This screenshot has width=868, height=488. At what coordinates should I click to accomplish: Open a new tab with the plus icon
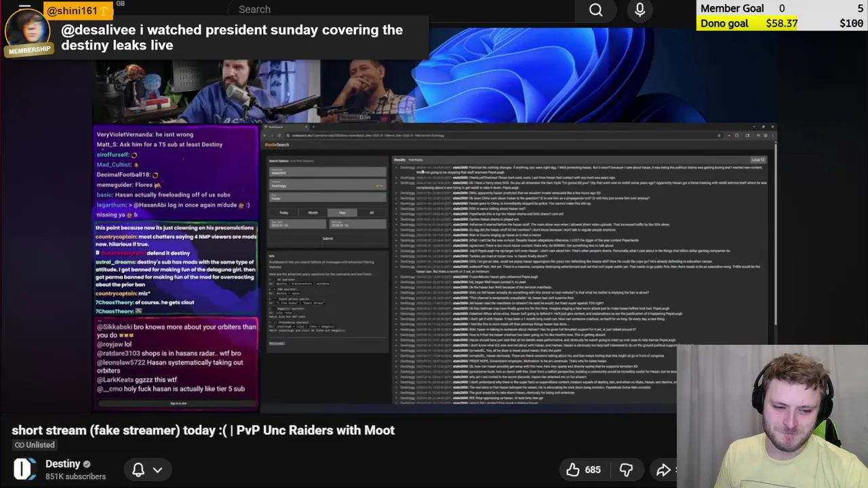click(x=313, y=126)
